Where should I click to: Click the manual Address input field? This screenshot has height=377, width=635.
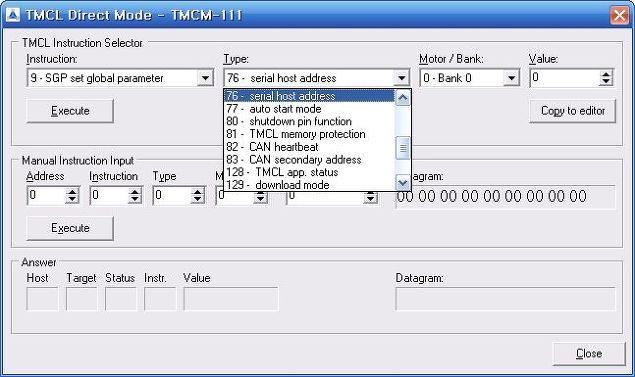click(x=46, y=196)
